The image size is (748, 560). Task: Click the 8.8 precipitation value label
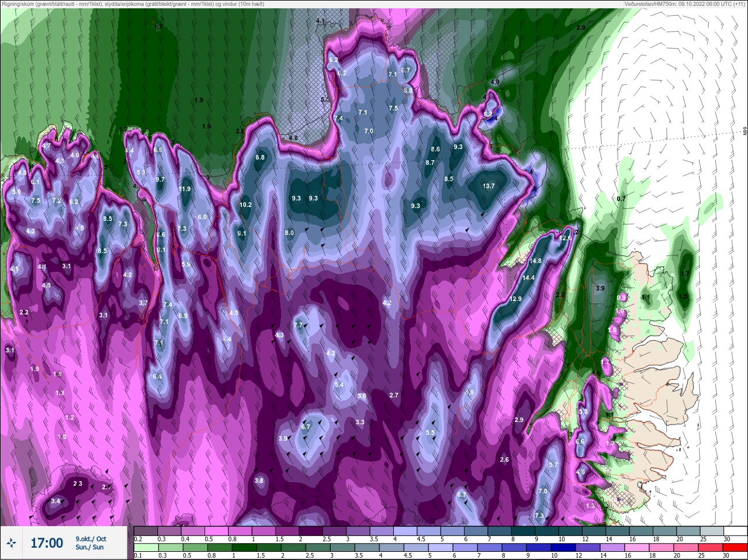[x=260, y=157]
